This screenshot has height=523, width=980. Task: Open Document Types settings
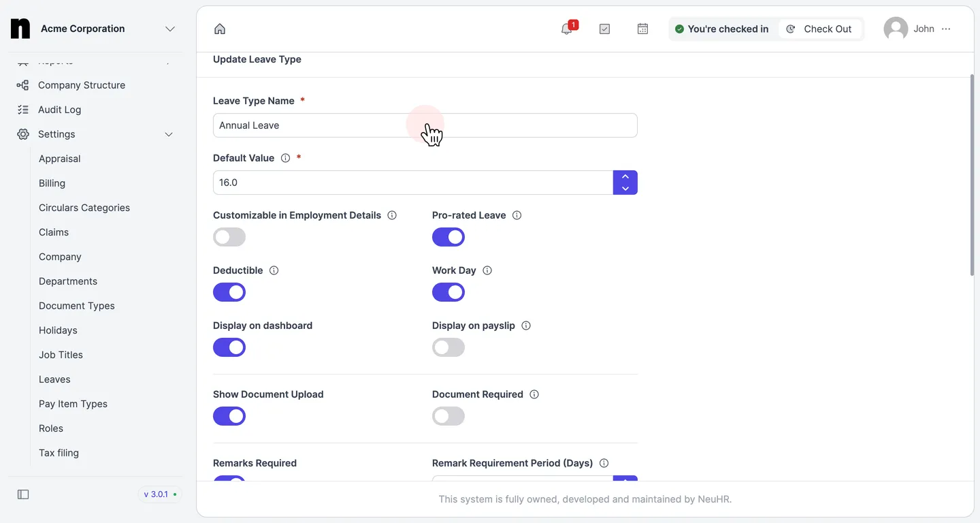pos(77,306)
